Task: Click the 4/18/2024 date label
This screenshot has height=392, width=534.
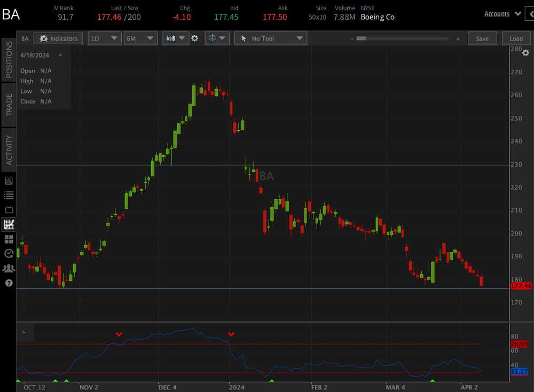Action: [34, 55]
